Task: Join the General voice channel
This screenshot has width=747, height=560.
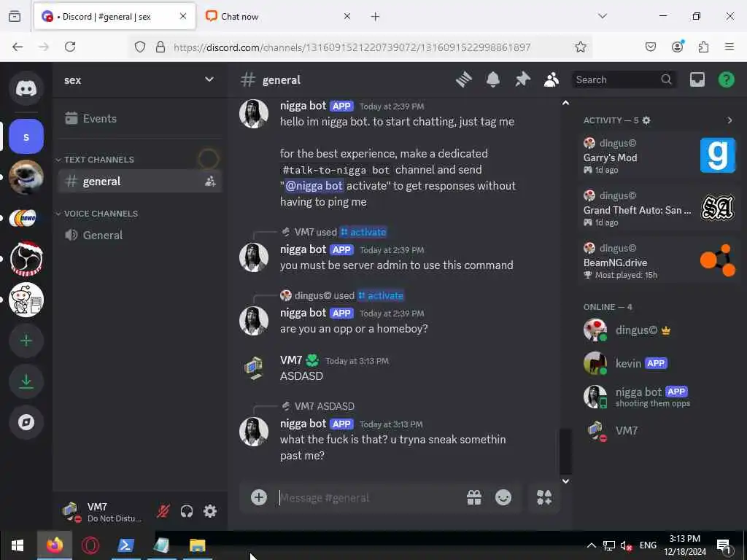Action: pos(139,236)
